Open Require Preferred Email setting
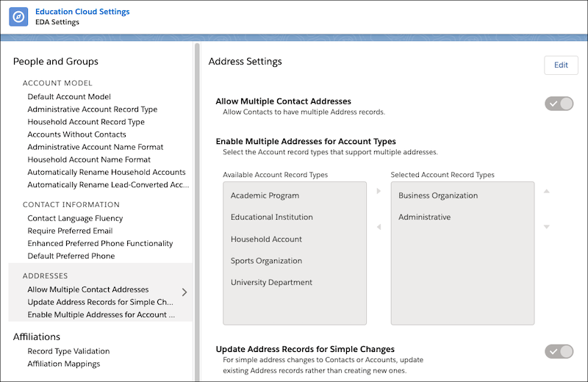The width and height of the screenshot is (588, 382). (x=70, y=231)
